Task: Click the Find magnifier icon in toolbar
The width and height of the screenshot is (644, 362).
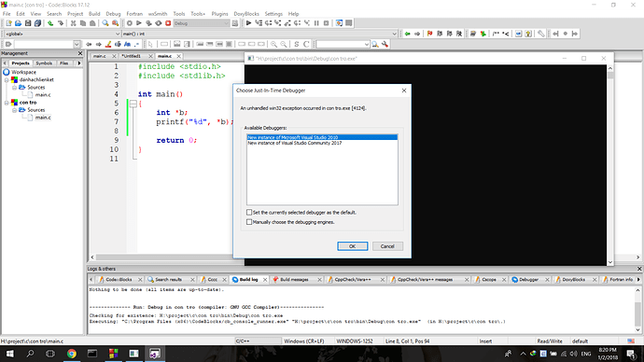Action: click(105, 23)
